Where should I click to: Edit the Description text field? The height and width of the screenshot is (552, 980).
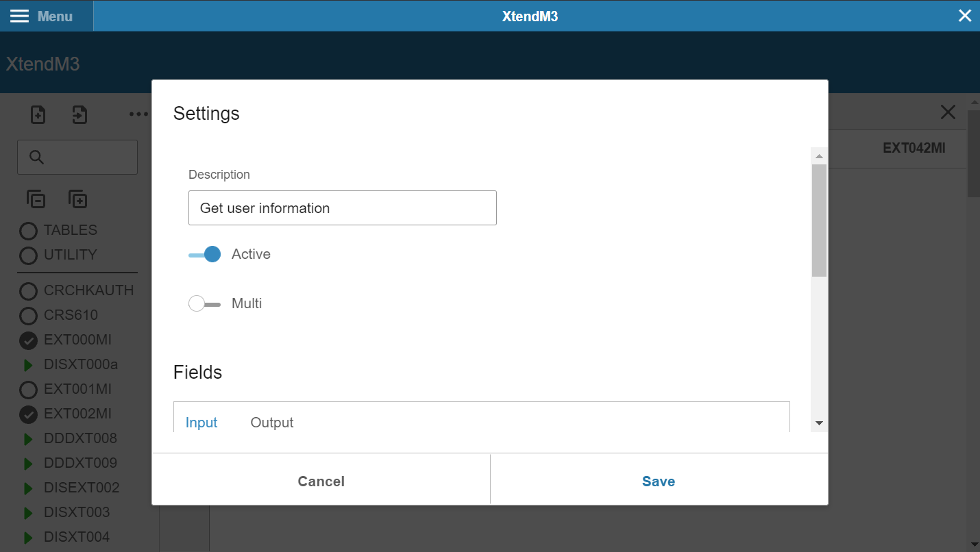tap(342, 208)
